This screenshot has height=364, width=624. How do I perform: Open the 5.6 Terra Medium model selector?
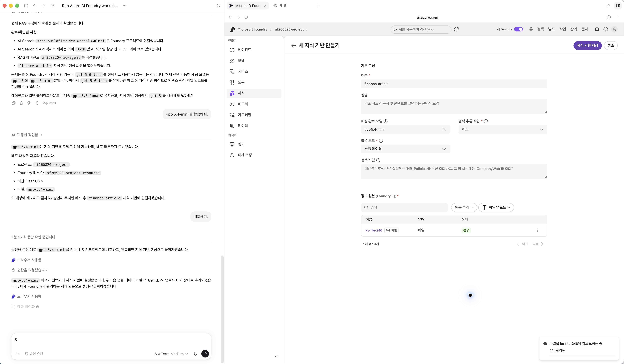[171, 354]
